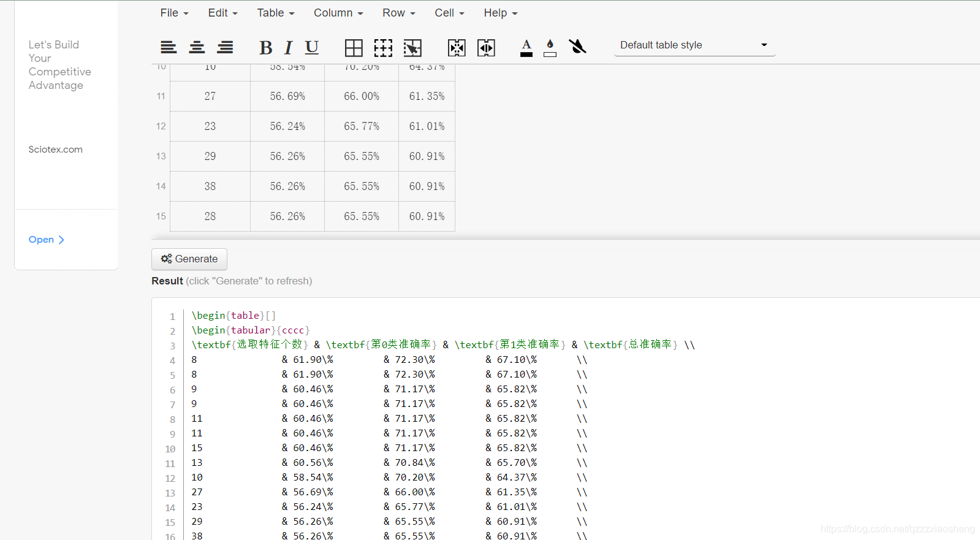Select table cell containing 61.01%
The width and height of the screenshot is (980, 540).
pos(427,126)
